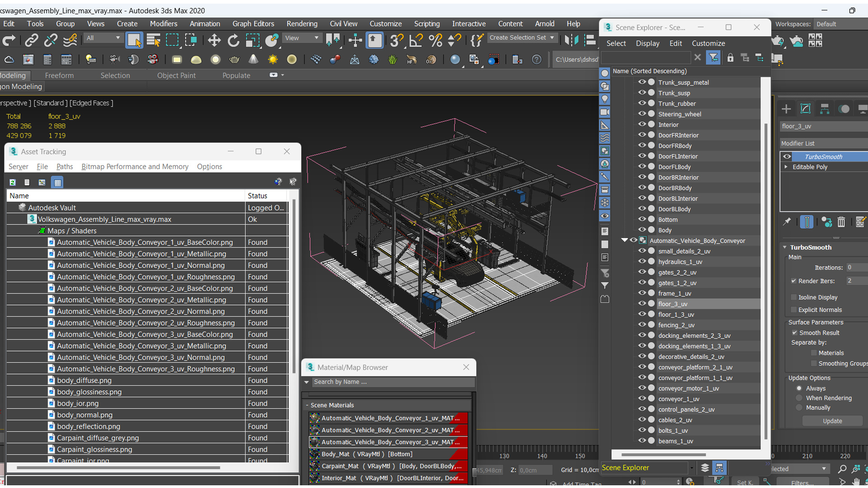Click the sun light icon in the toolbar
Screen dimensions: 868x488
click(x=273, y=60)
